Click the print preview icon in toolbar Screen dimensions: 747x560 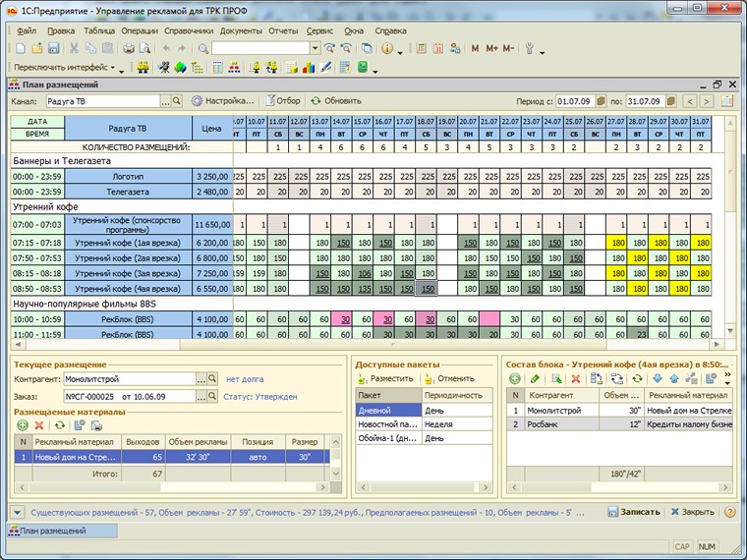pyautogui.click(x=144, y=48)
